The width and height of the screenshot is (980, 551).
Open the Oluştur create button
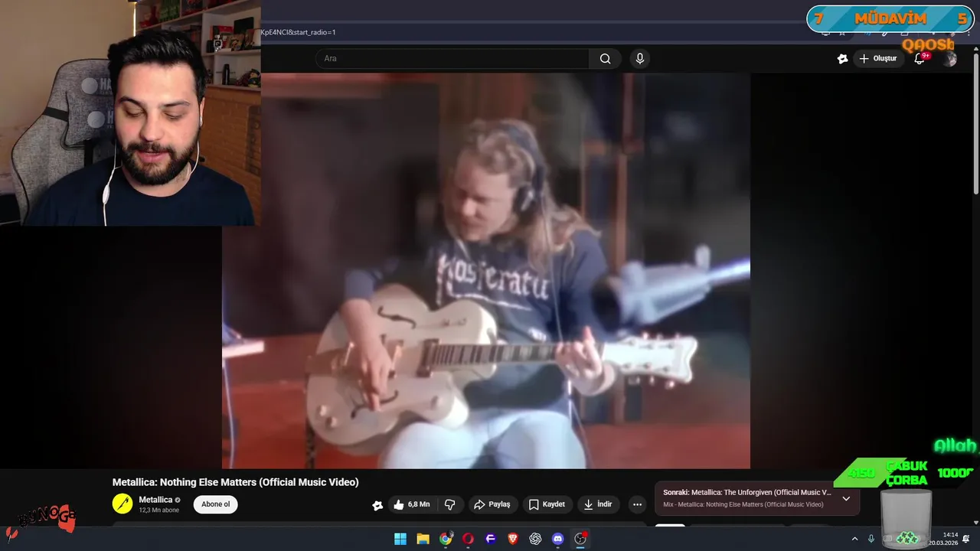point(878,59)
